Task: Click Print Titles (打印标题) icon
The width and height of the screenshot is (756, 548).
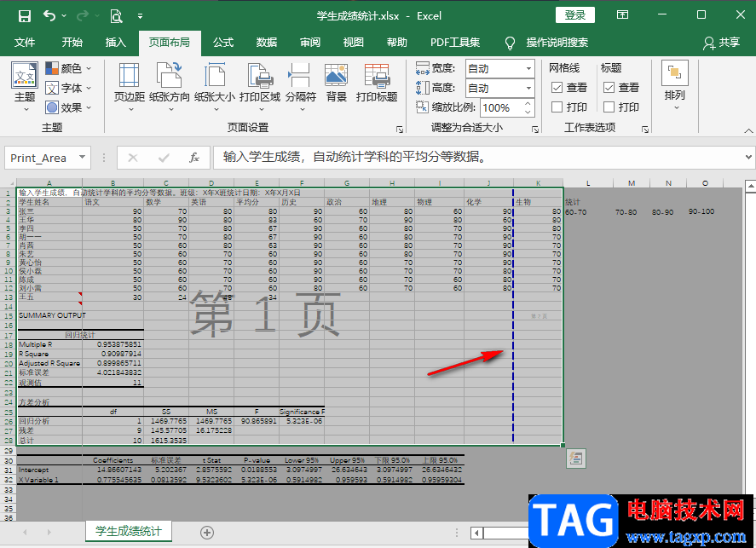Action: [377, 75]
